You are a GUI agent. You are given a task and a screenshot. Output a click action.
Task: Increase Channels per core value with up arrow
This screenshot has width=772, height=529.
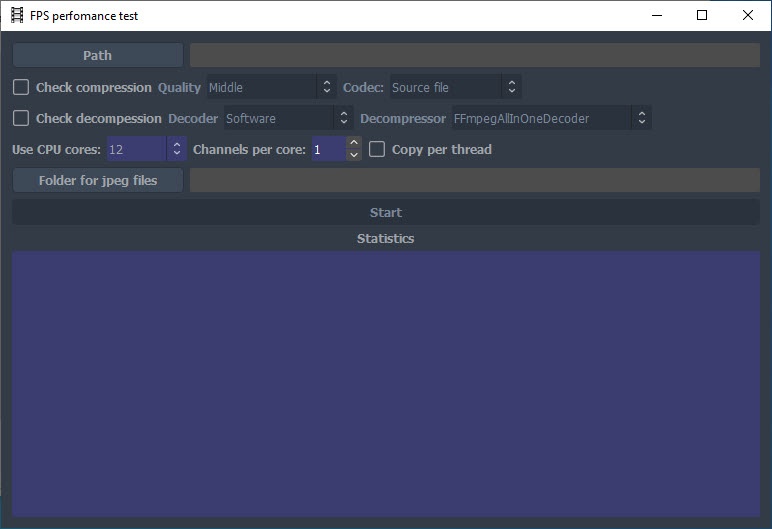click(x=354, y=143)
